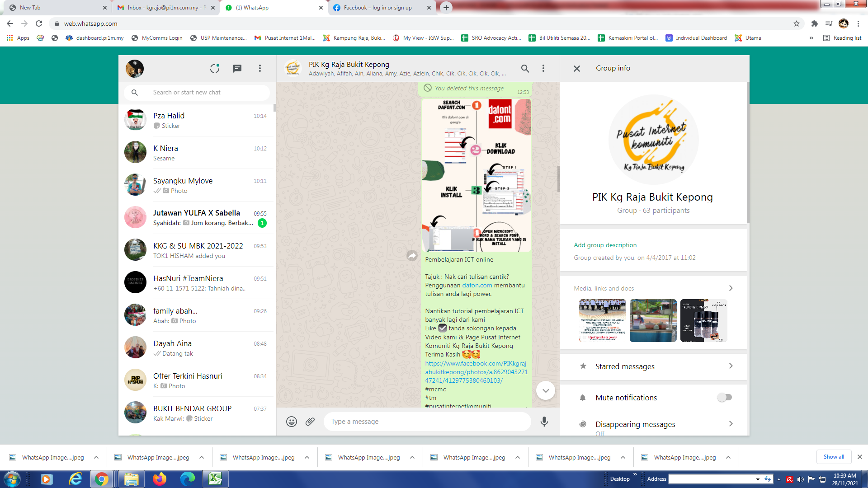
Task: Open the first media thumbnail in Group info
Action: pos(602,320)
